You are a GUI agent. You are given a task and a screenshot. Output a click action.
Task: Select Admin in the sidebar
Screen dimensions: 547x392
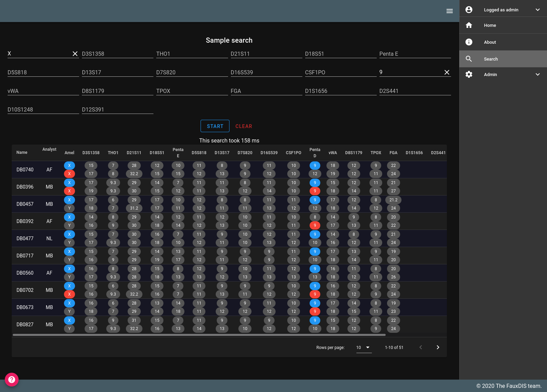(503, 74)
